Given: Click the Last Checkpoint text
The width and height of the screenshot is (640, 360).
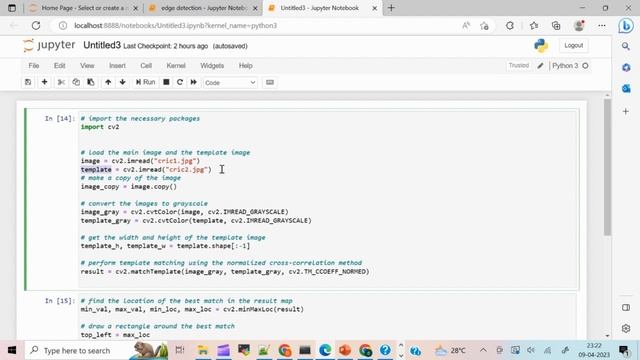Looking at the screenshot, I should click(x=165, y=46).
